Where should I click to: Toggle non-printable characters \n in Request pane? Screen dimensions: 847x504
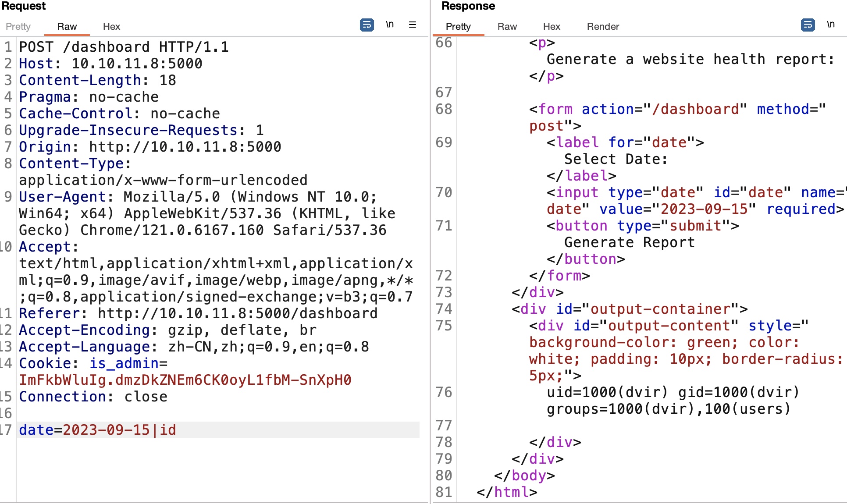click(390, 25)
